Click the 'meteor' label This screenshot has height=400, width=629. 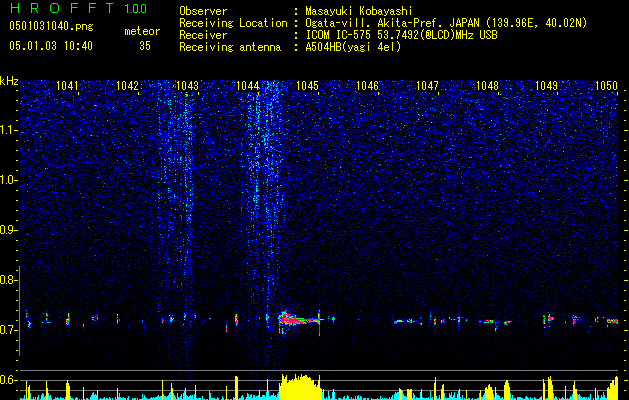click(x=142, y=31)
